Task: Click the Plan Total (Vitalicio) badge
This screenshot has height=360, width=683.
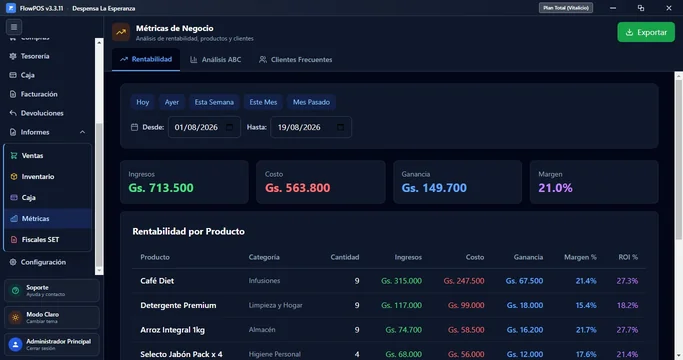Action: point(565,8)
